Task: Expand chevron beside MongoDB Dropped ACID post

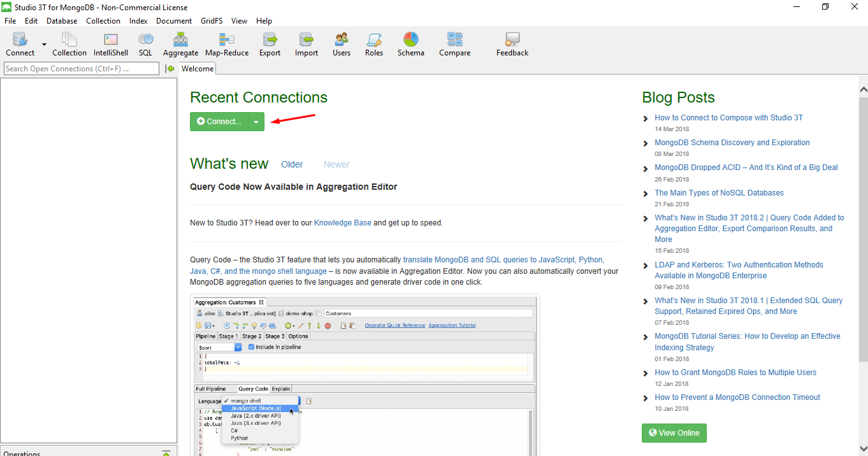Action: coord(646,168)
